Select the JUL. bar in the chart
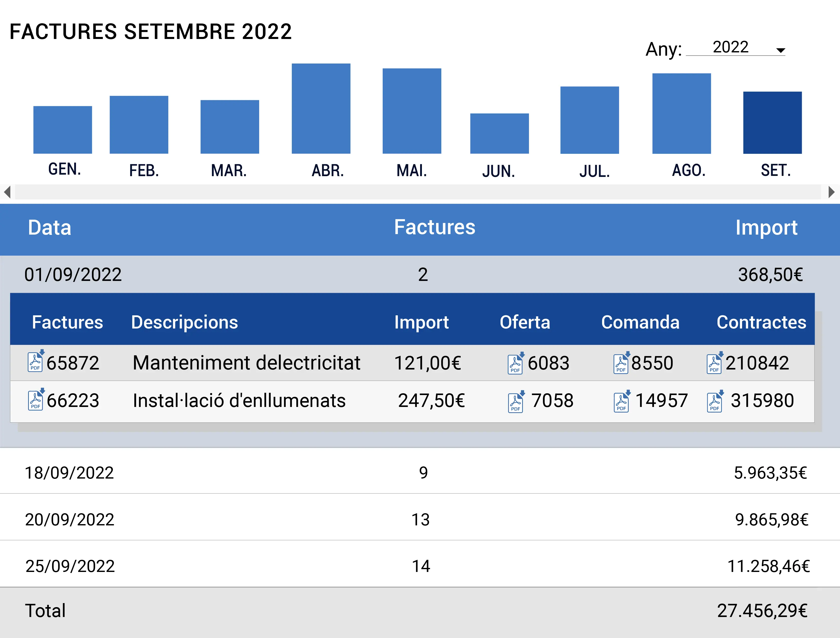The image size is (840, 638). [590, 120]
